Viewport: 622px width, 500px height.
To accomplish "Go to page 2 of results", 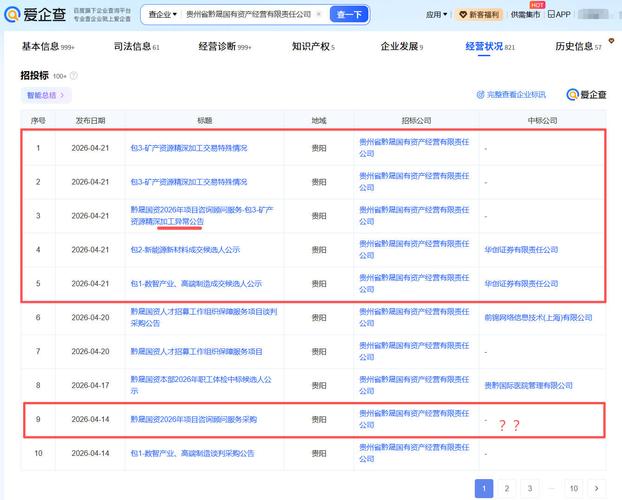I will point(505,488).
